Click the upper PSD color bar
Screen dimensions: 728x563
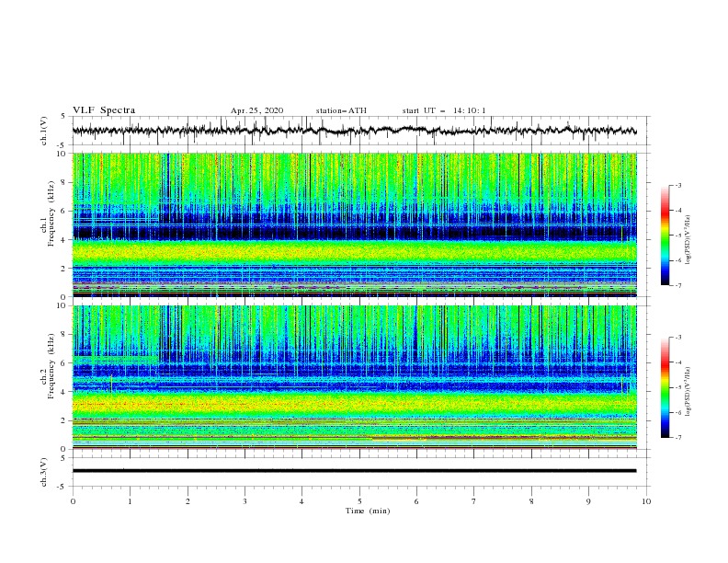point(665,236)
